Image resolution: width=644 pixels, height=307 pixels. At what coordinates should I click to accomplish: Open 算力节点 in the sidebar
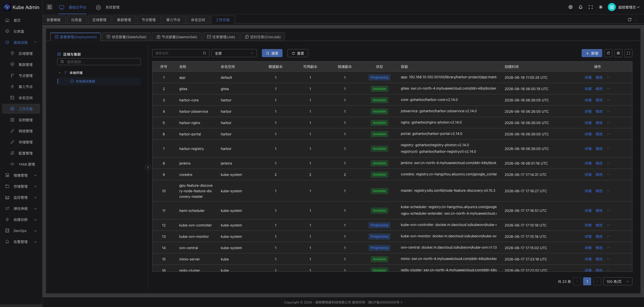[21, 87]
